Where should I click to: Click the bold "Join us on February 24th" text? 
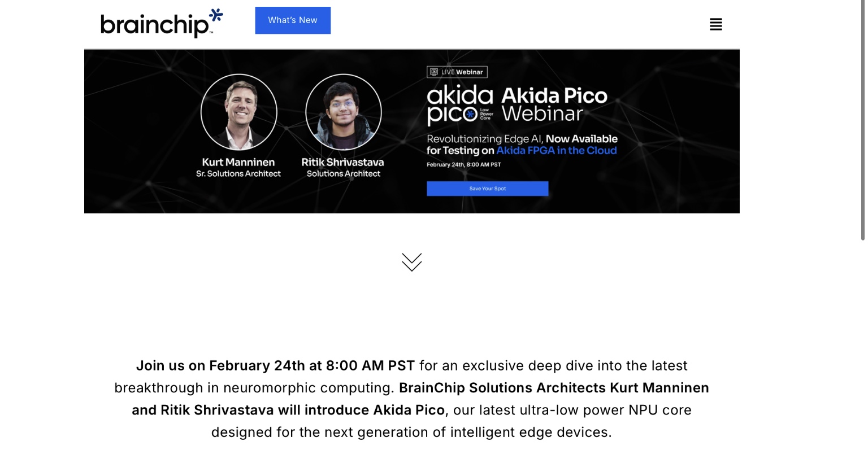point(275,366)
